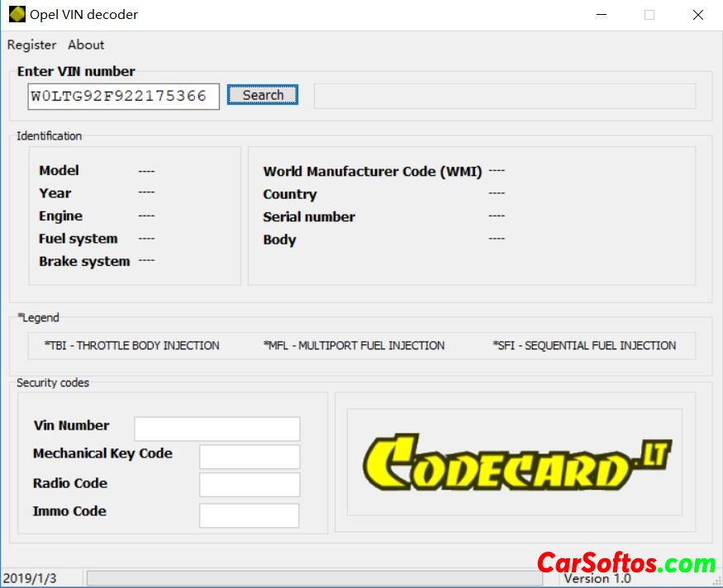Screen dimensions: 723x588
Task: Minimize the Opel VIN decoder window
Action: click(602, 15)
